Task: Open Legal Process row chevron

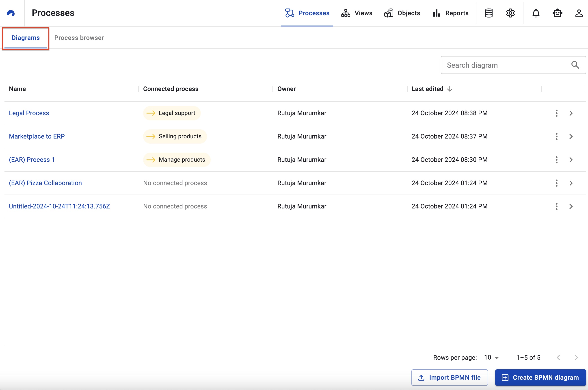Action: pos(571,113)
